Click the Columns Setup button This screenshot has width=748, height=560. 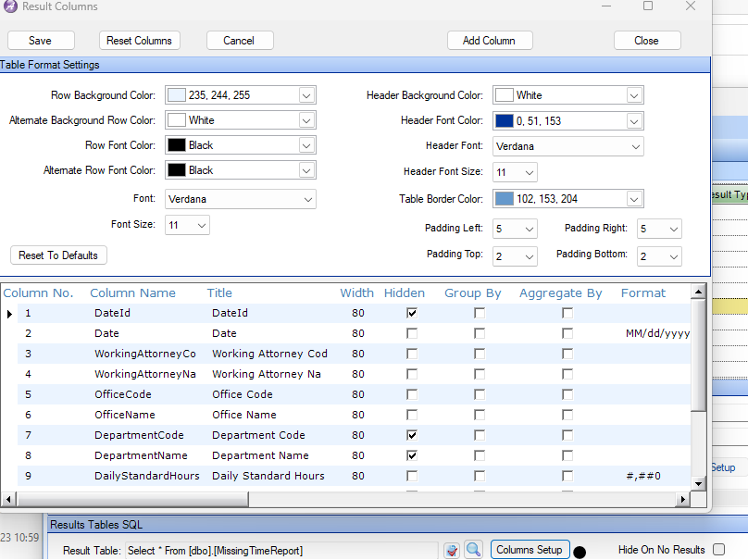pyautogui.click(x=530, y=549)
